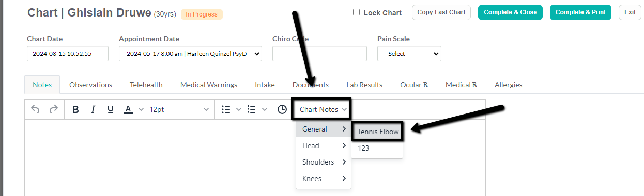Toggle underline text formatting
This screenshot has width=644, height=196.
pyautogui.click(x=110, y=109)
